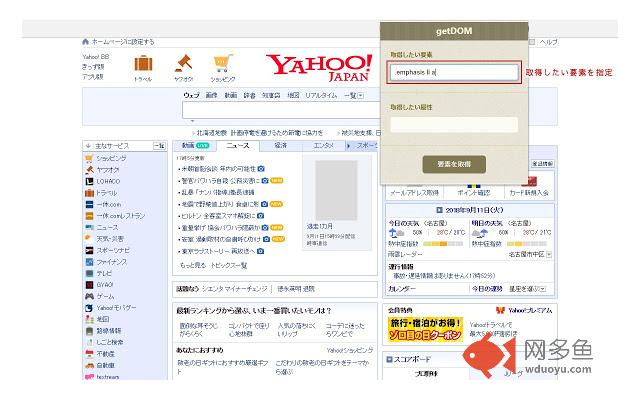Click the ニュース icon in sidebar
Screen dimensions: 640x400
point(89,227)
